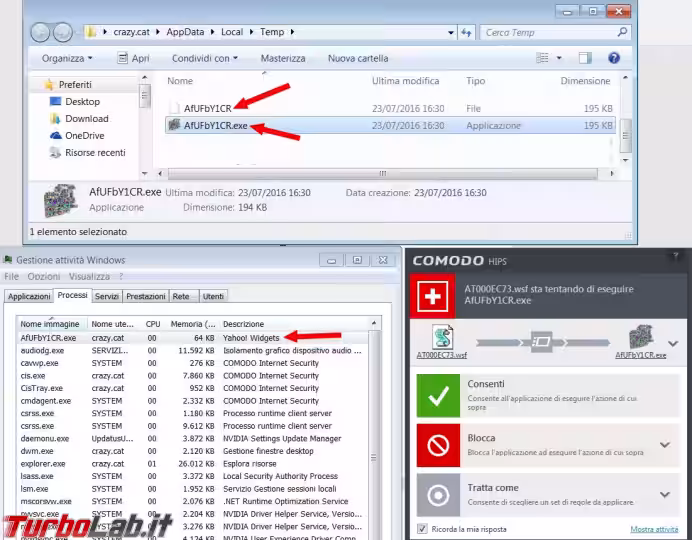Switch to the Prestazioni tab
This screenshot has width=692, height=540.
146,296
